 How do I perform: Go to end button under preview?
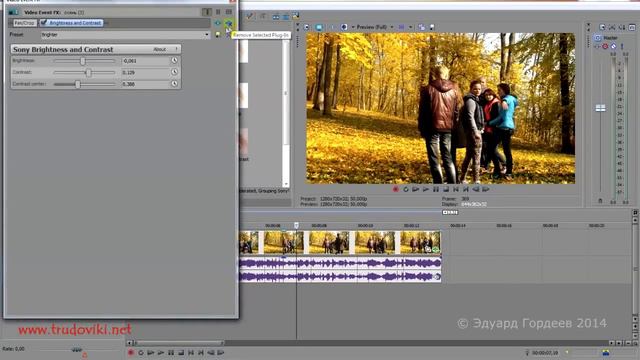466,189
